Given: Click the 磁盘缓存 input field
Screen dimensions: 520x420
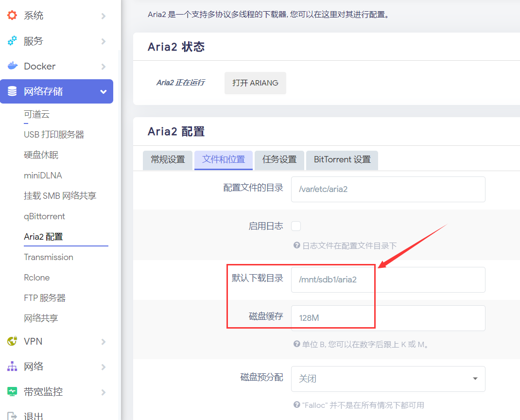Looking at the screenshot, I should click(388, 318).
